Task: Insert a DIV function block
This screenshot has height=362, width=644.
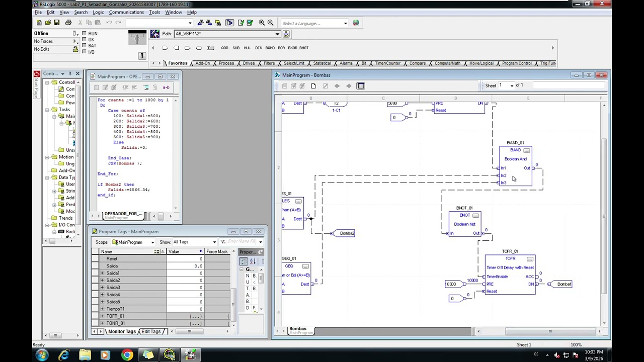Action: point(259,48)
